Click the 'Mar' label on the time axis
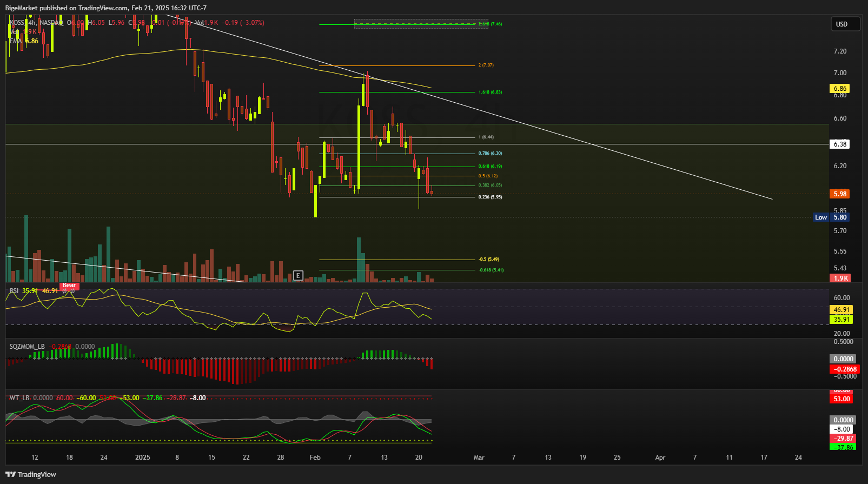This screenshot has width=868, height=484. [479, 458]
